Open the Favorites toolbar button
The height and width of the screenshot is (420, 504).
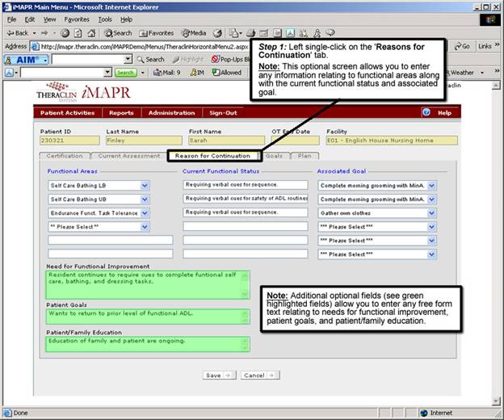coord(156,33)
